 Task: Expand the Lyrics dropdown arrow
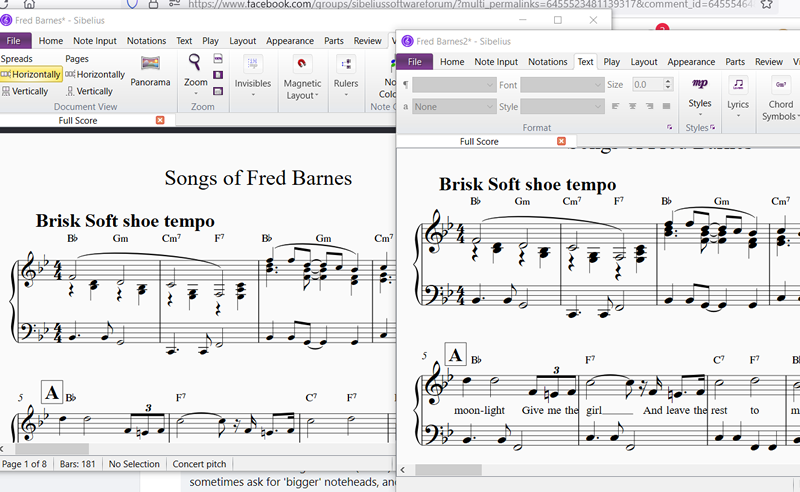(738, 116)
